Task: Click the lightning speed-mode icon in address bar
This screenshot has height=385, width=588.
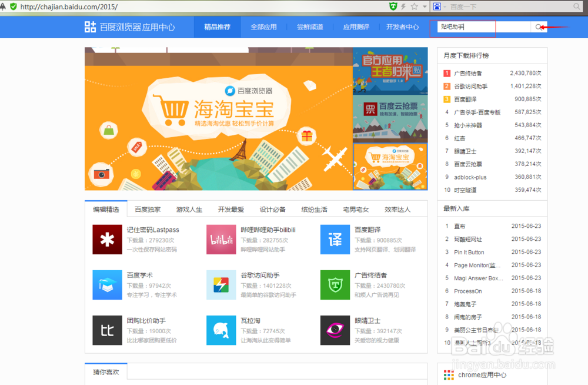Action: tap(404, 6)
